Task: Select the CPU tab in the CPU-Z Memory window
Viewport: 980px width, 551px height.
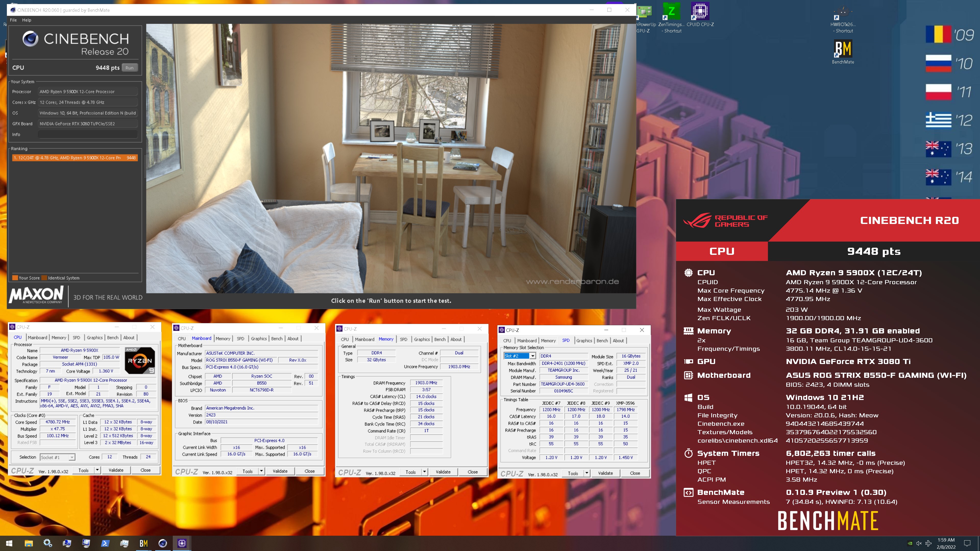Action: (345, 339)
